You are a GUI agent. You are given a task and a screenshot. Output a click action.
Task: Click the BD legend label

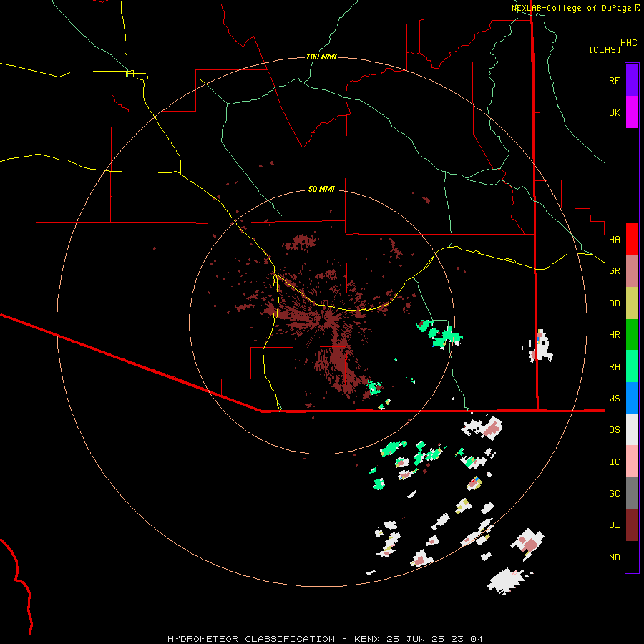tap(614, 303)
